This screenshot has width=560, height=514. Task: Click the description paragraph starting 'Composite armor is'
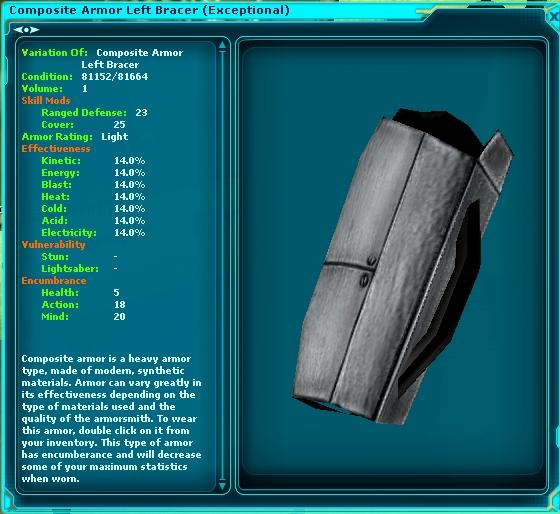coord(111,419)
